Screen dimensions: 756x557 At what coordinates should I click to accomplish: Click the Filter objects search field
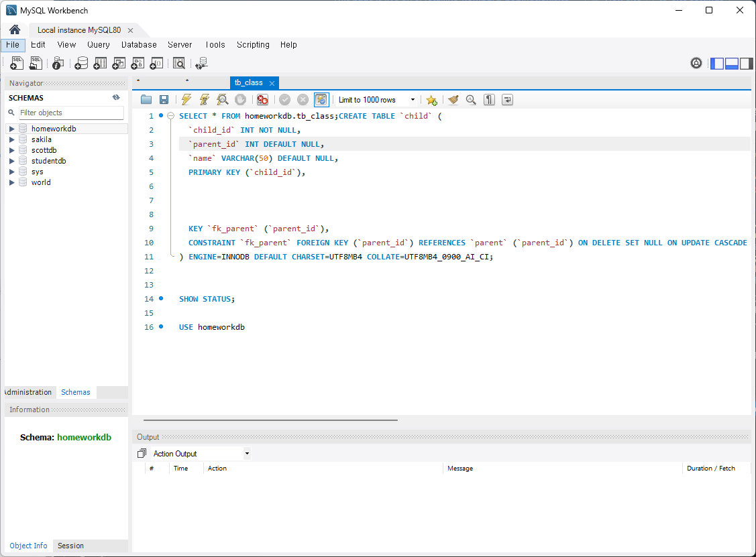coord(71,112)
